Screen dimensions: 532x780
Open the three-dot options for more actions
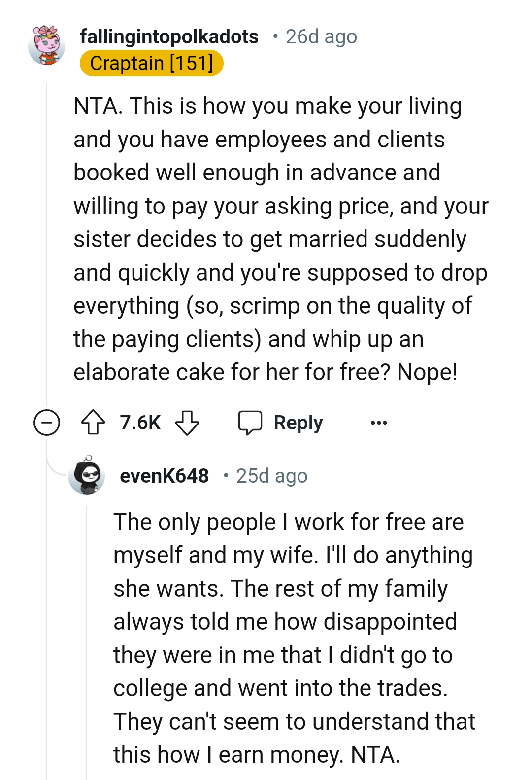click(x=378, y=422)
